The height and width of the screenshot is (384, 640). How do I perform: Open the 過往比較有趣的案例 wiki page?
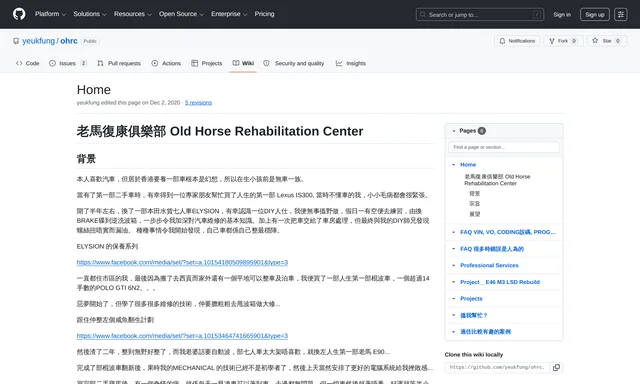(485, 332)
